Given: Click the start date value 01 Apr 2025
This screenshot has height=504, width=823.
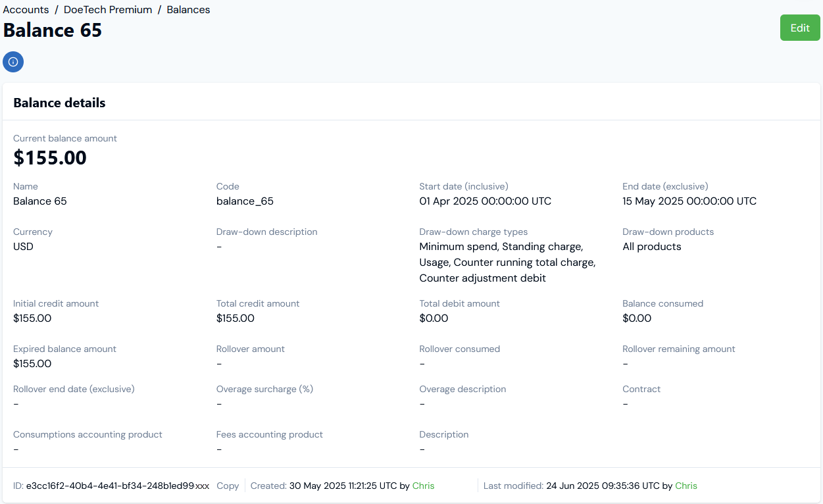Looking at the screenshot, I should pos(485,201).
